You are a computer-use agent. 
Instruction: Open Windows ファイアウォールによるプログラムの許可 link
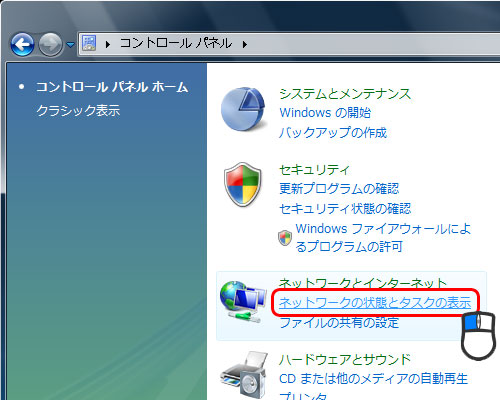click(383, 237)
